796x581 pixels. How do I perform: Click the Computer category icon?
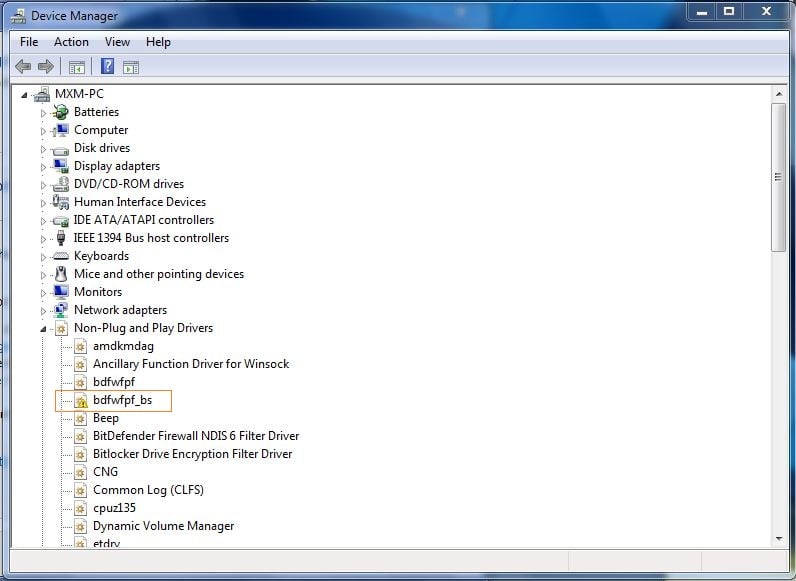click(60, 130)
